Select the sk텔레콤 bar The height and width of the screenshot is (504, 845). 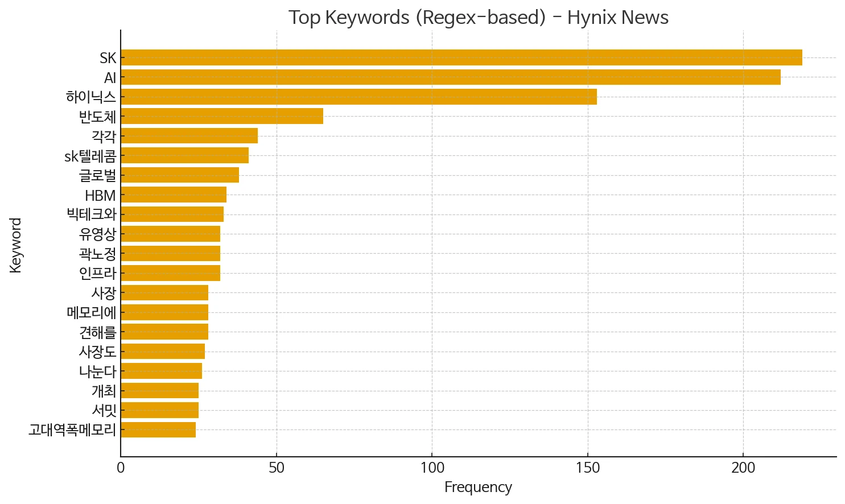184,155
